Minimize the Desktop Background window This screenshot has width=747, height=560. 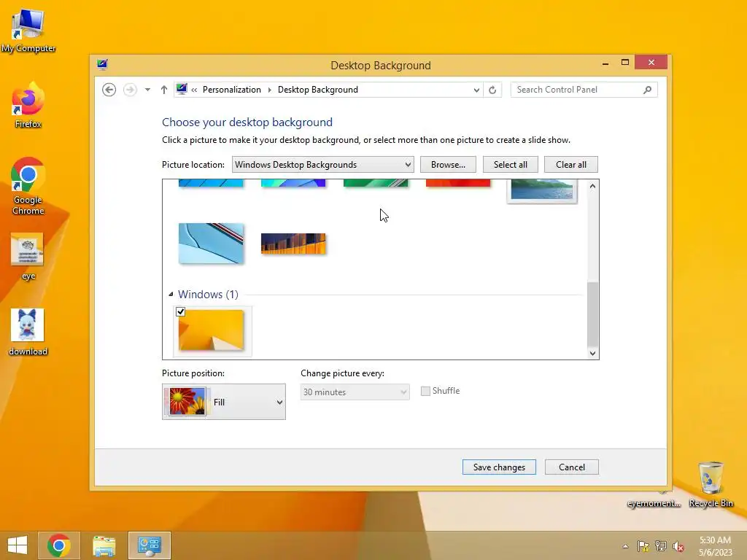[x=605, y=63]
